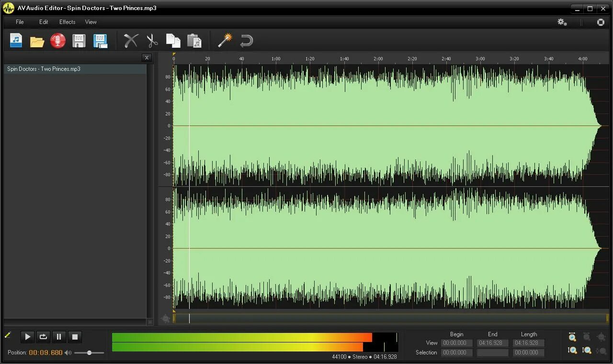
Task: Click the volume slider knob
Action: pyautogui.click(x=89, y=353)
